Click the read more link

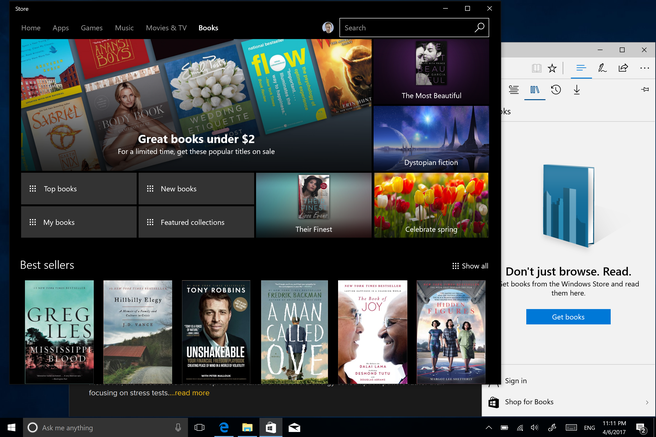tap(192, 393)
